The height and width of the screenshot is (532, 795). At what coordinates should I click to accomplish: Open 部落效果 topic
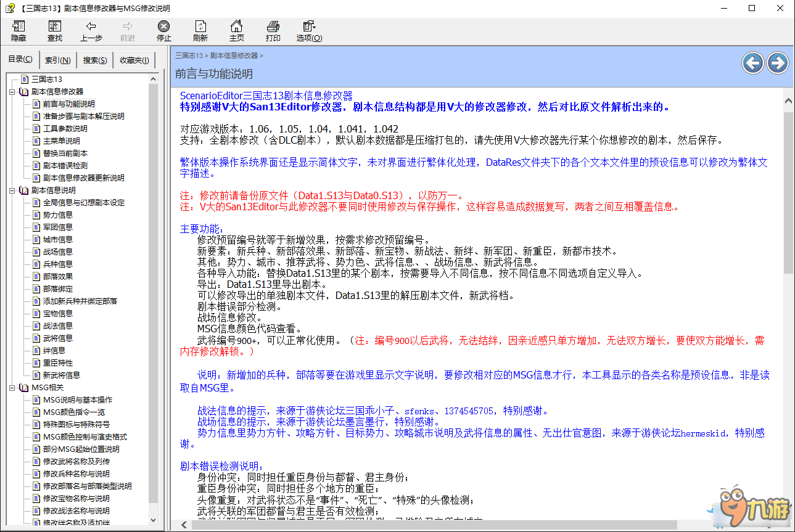(58, 277)
